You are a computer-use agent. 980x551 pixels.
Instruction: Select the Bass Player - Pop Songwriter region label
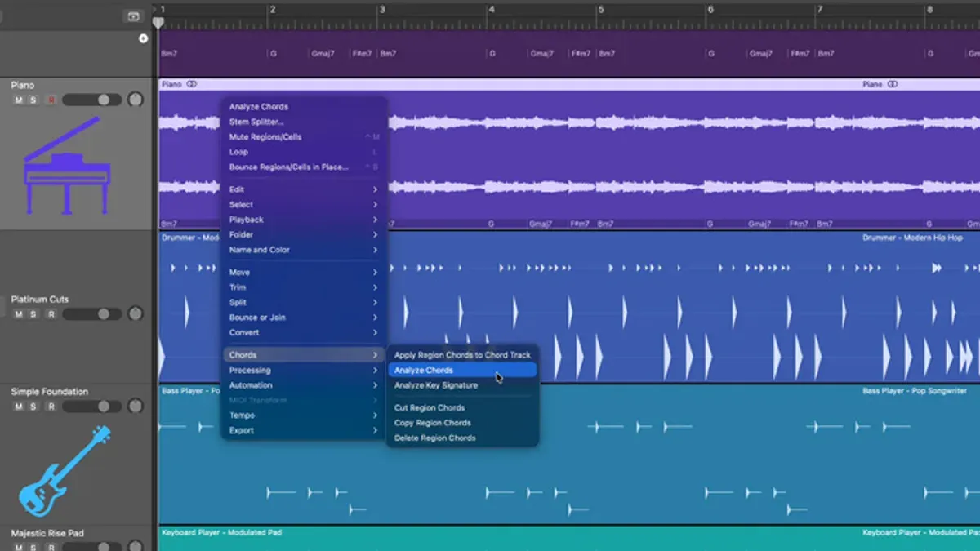(x=915, y=391)
